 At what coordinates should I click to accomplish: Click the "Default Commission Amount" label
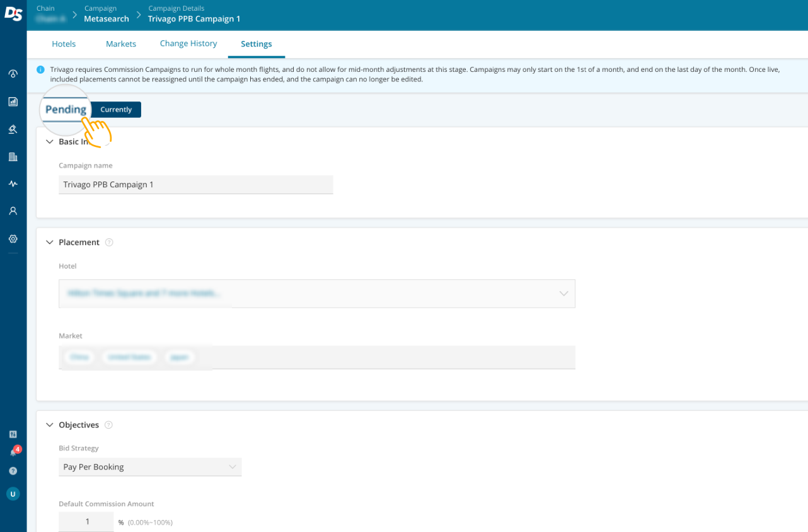point(107,504)
